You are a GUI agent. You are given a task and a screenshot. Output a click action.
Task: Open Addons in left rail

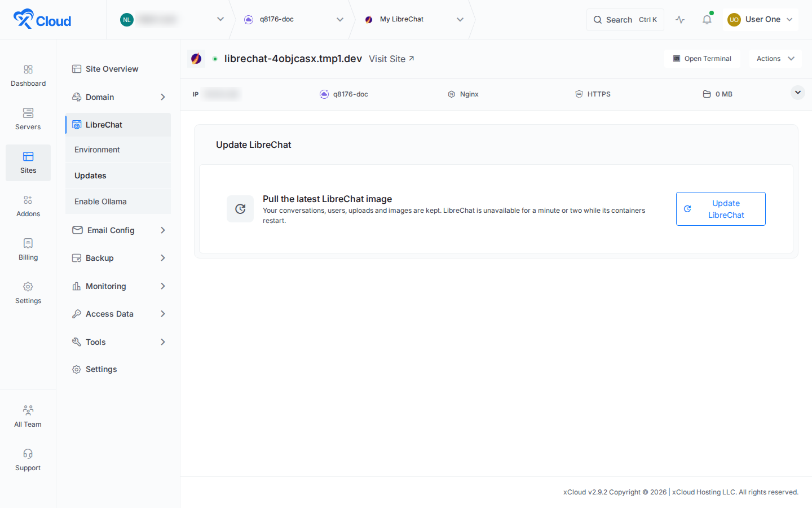[x=28, y=206]
